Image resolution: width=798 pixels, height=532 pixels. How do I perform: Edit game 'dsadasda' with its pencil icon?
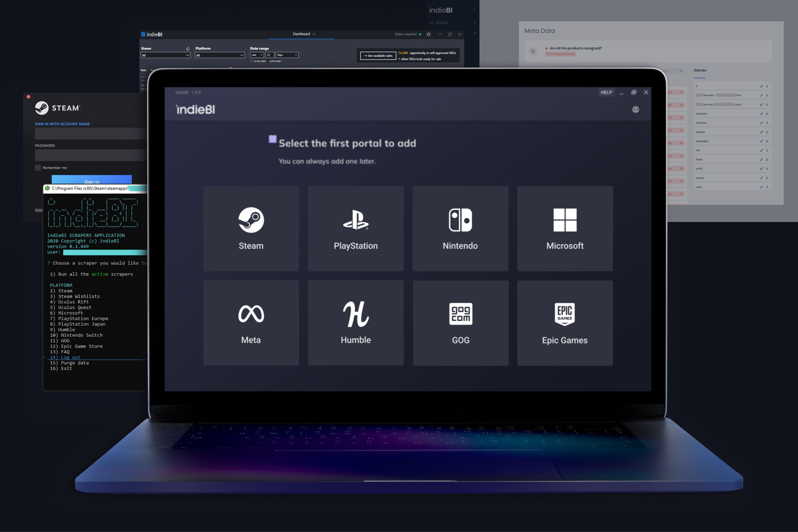pos(761,114)
